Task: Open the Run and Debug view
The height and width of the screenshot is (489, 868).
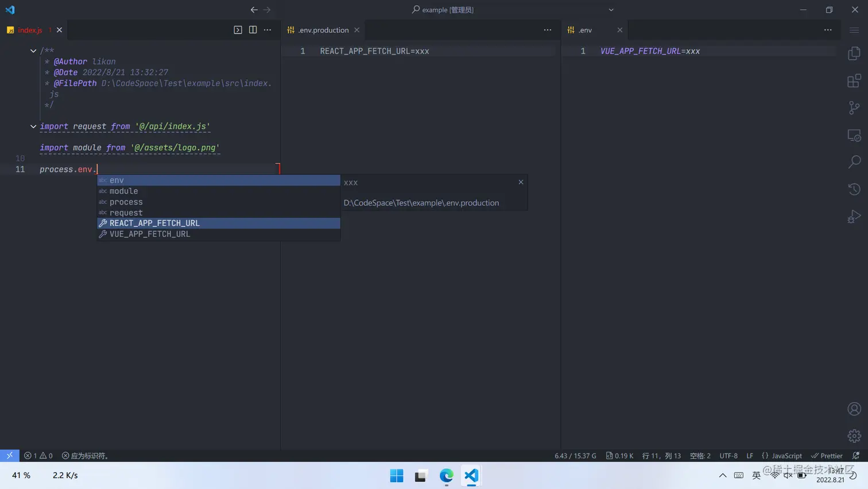Action: coord(854,217)
